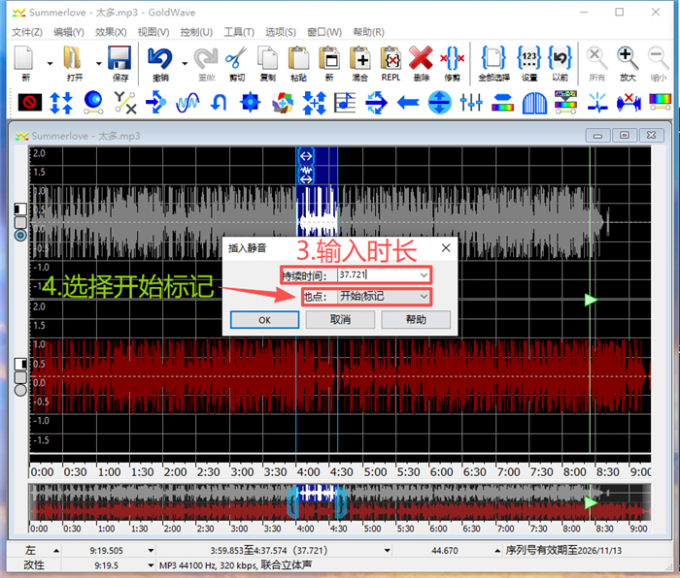Screen dimensions: 680x578
Task: Click the Delete (删除) red X icon
Action: (420, 61)
